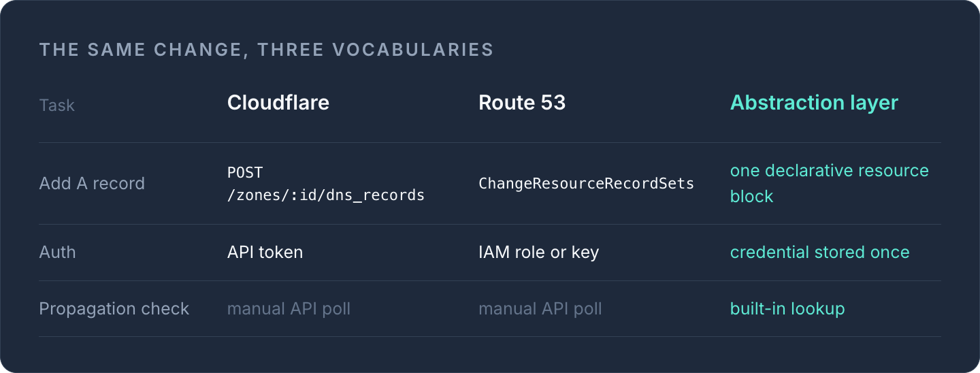
Task: Select the POST /zones/:id/dns_records code text
Action: point(326,183)
